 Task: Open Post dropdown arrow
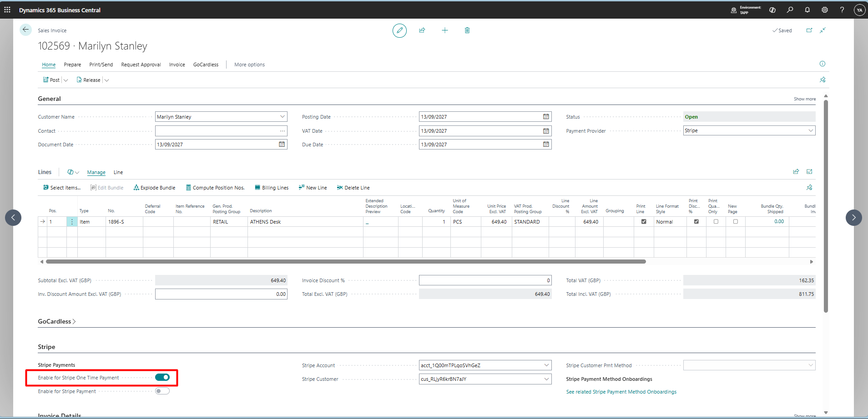[x=66, y=80]
